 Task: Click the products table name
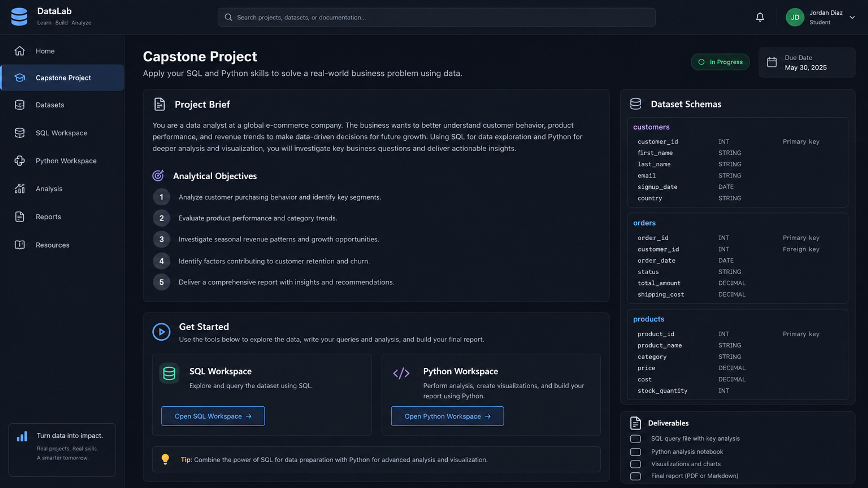[x=648, y=319]
